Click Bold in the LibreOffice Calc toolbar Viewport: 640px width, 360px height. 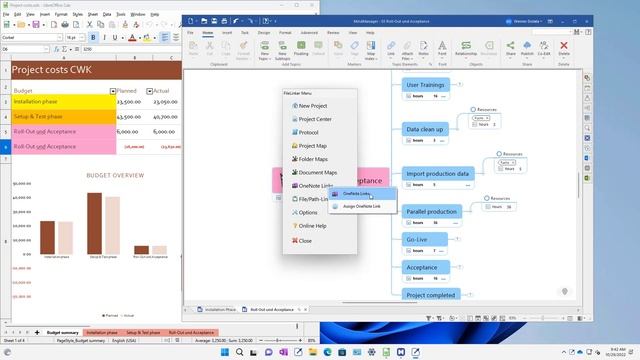pos(93,38)
